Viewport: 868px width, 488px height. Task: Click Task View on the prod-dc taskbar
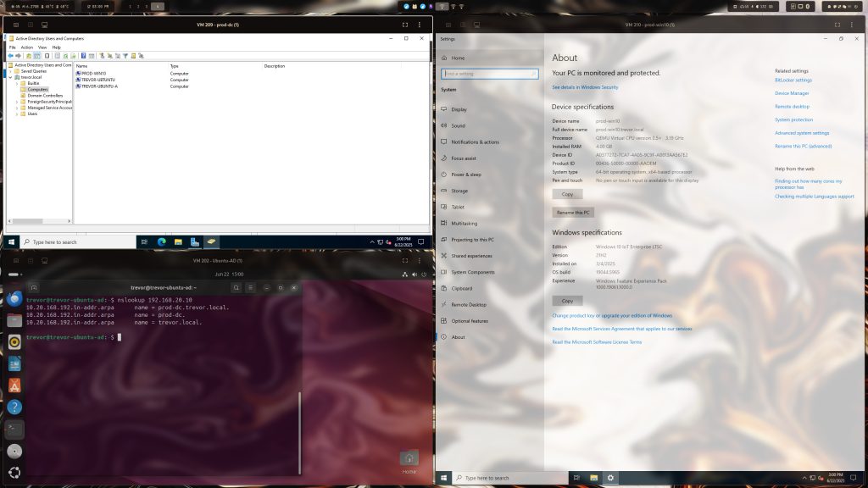pos(144,241)
